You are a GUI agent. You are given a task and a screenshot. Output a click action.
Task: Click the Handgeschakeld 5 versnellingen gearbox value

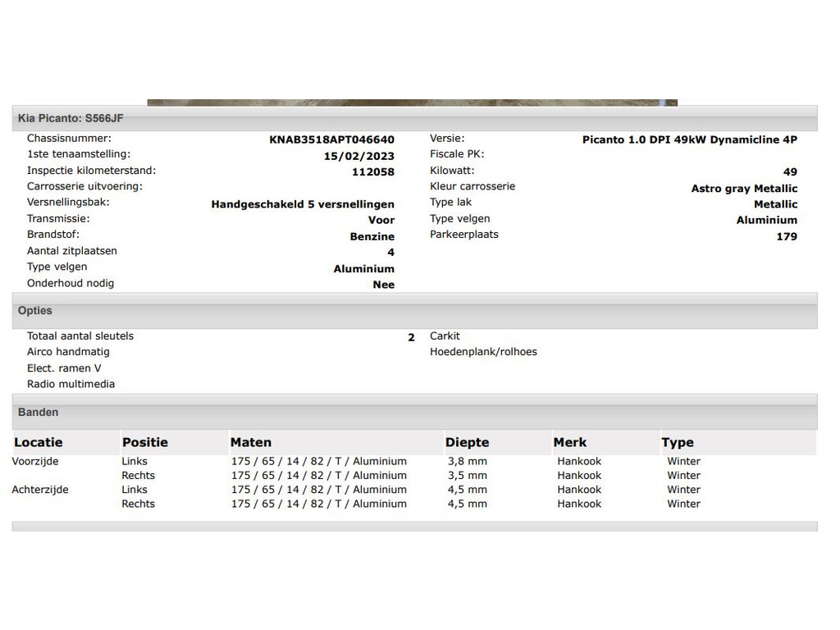[x=303, y=204]
